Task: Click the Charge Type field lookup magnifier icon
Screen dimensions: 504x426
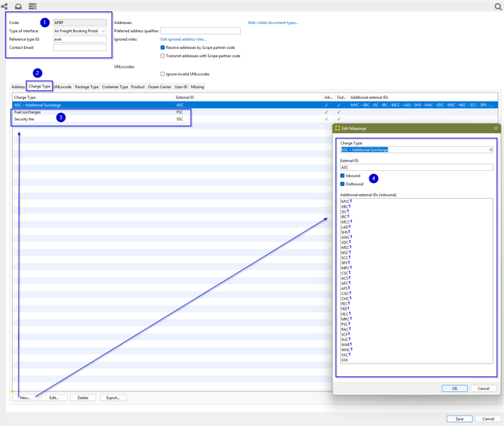Action: tap(491, 150)
